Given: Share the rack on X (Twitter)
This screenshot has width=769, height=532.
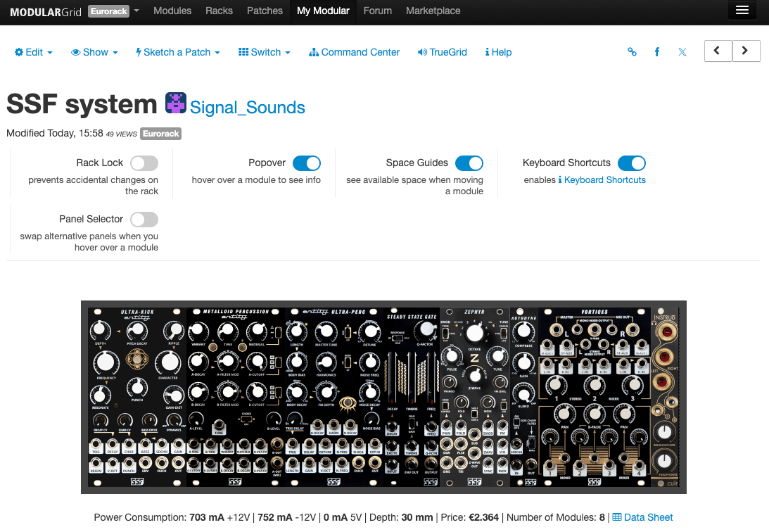Looking at the screenshot, I should click(682, 52).
